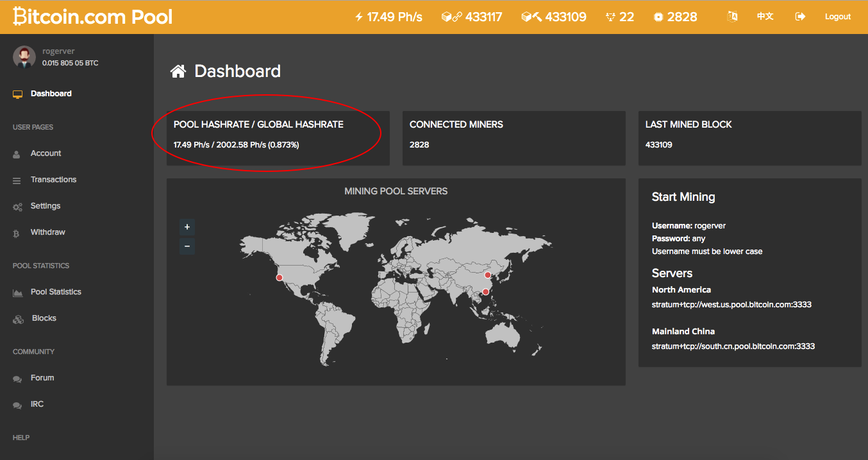
Task: Click the Pool Hashrate / Global Hashrate card title
Action: click(x=258, y=124)
